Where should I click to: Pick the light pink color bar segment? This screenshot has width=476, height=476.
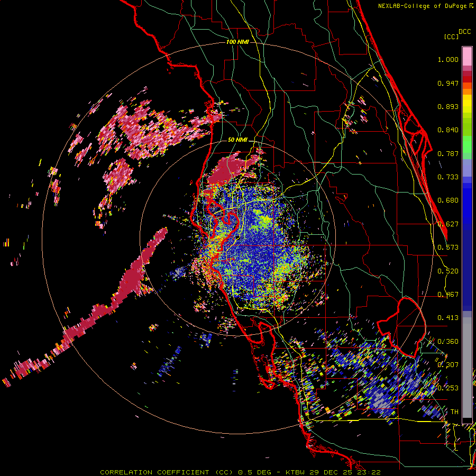[x=467, y=56]
